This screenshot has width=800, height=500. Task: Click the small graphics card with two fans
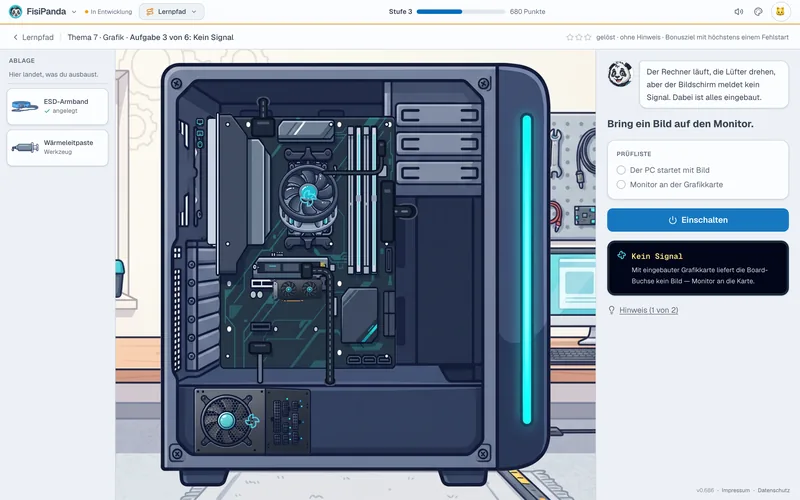click(299, 289)
